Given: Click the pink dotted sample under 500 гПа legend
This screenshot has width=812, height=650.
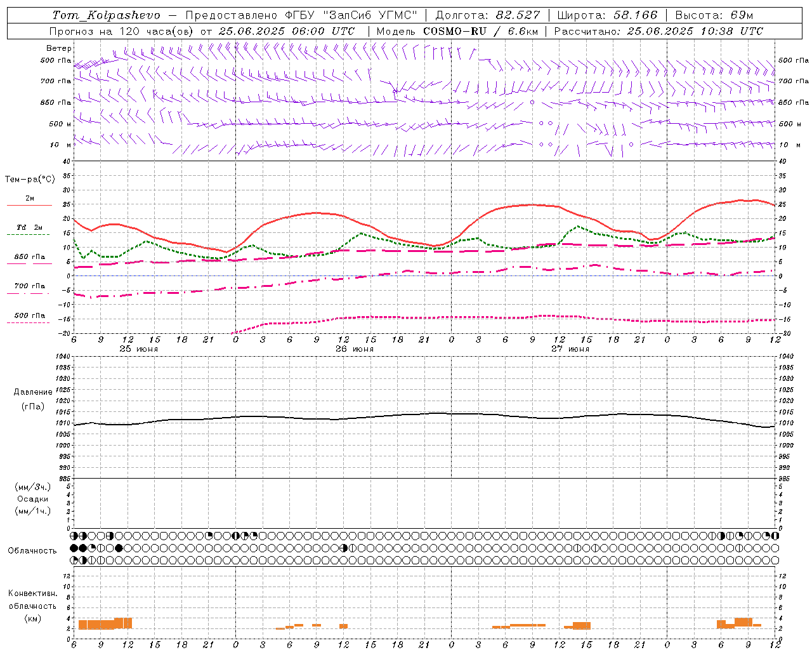Looking at the screenshot, I should click(28, 322).
